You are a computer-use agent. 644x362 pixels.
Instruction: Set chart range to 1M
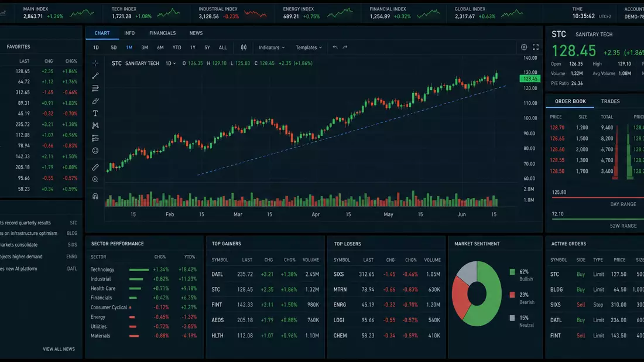pyautogui.click(x=129, y=47)
